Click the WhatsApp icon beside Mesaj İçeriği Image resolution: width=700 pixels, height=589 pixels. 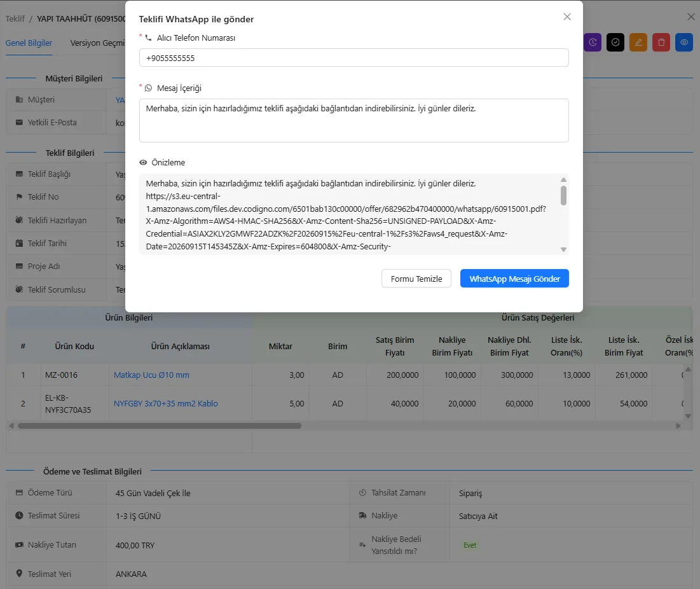click(x=148, y=88)
